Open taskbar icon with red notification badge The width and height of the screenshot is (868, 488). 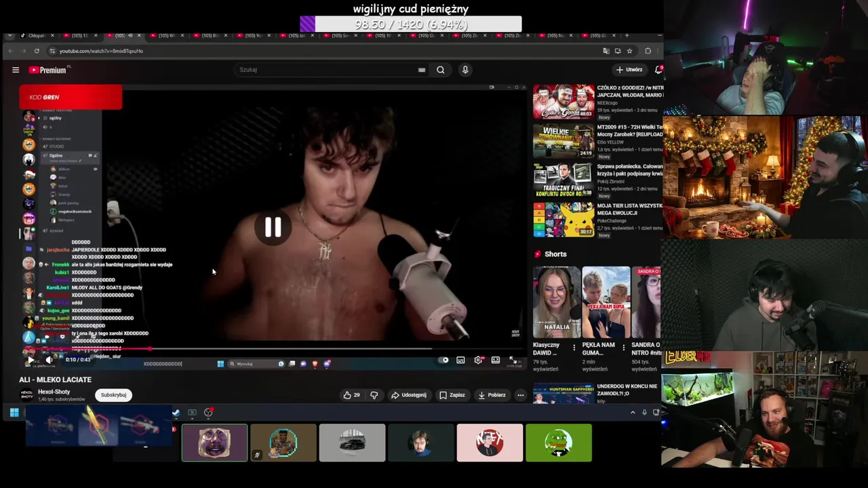[x=208, y=412]
